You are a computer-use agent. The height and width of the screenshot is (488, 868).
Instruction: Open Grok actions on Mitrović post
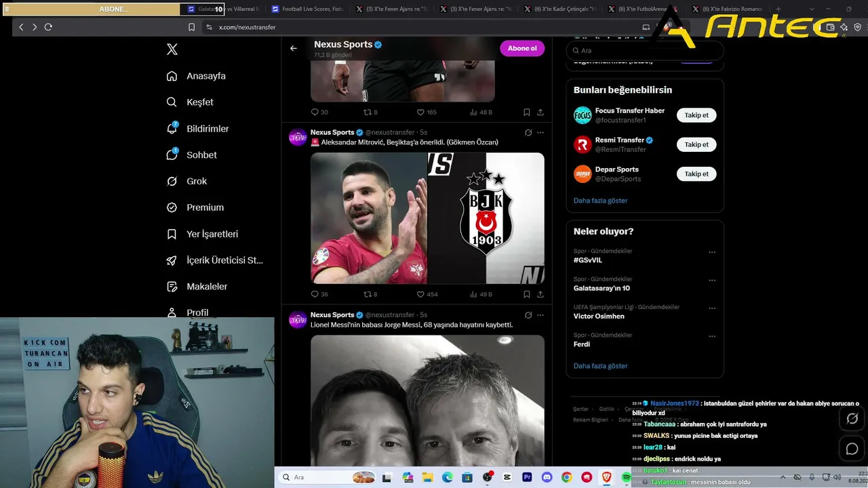(x=528, y=133)
